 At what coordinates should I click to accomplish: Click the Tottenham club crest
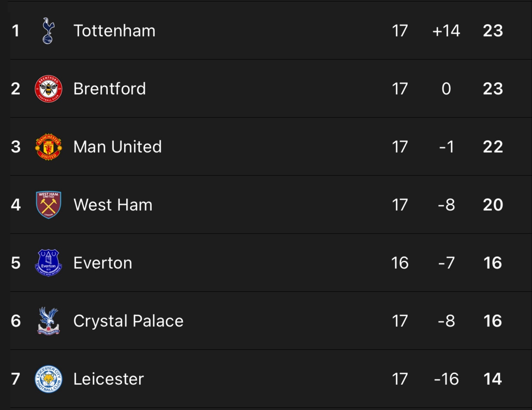48,31
